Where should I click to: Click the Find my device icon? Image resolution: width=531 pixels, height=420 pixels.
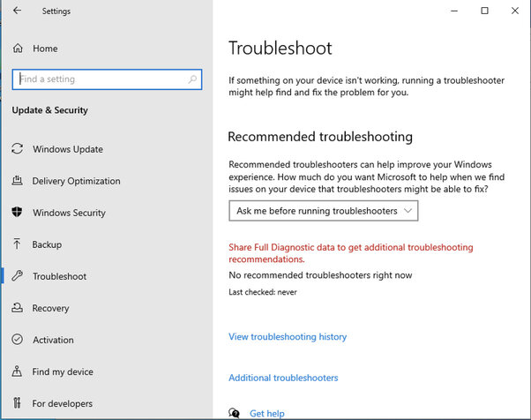[17, 371]
